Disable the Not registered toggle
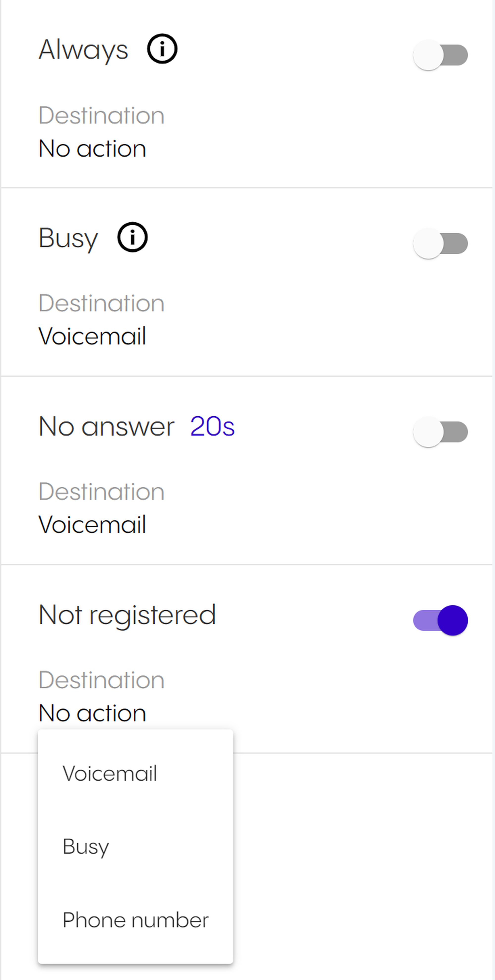Image resolution: width=495 pixels, height=980 pixels. (441, 620)
